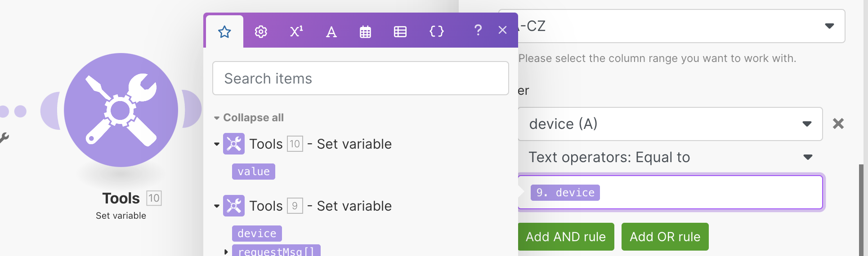Open text and binary functions tab
868x256 pixels.
331,32
